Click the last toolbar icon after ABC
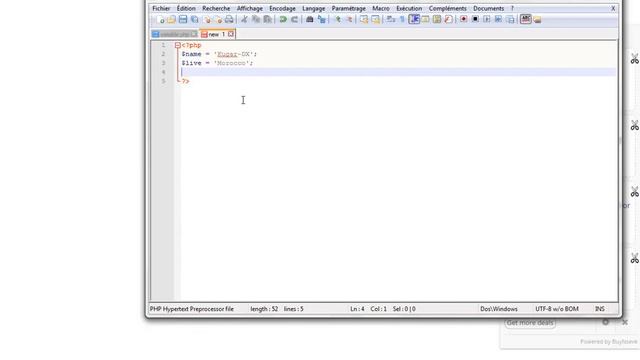 tap(537, 20)
